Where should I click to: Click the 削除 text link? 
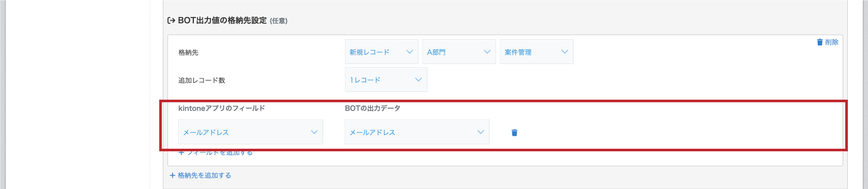click(832, 42)
